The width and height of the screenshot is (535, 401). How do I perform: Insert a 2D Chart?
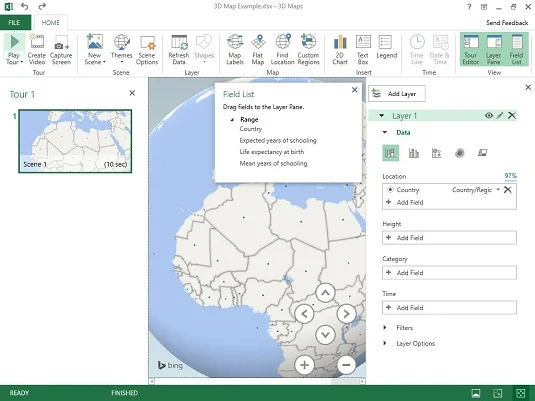(340, 49)
